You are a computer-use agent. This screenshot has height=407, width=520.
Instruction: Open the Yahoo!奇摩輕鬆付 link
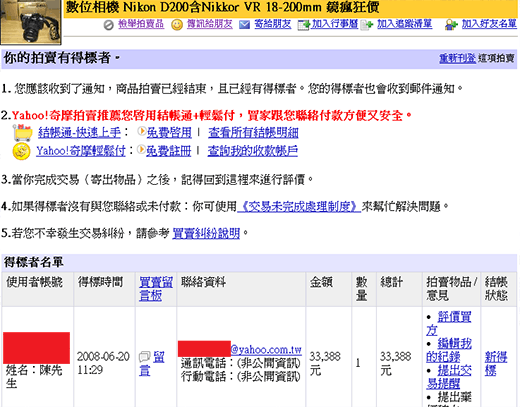click(x=81, y=151)
